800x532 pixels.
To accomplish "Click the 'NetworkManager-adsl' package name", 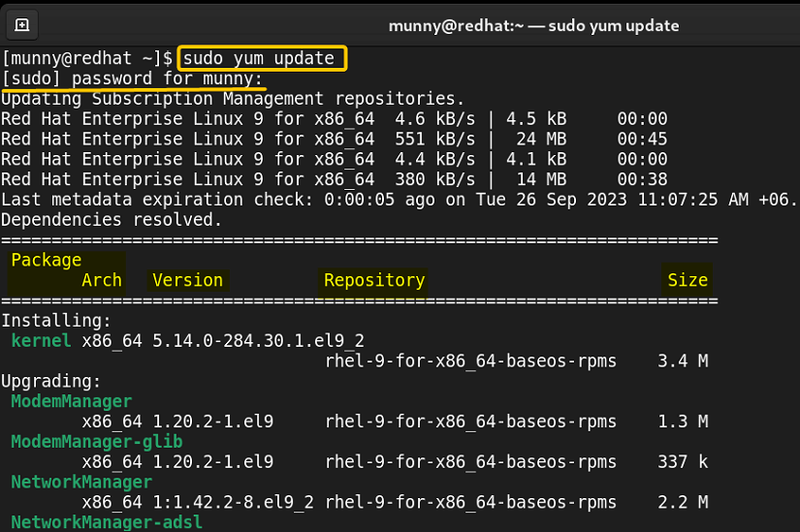I will click(x=107, y=522).
